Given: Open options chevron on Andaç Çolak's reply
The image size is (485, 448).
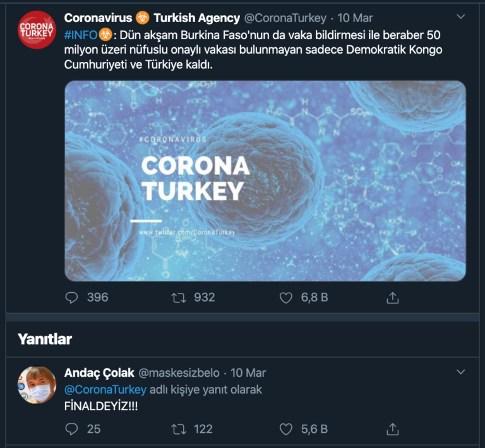Looking at the screenshot, I should [x=460, y=372].
